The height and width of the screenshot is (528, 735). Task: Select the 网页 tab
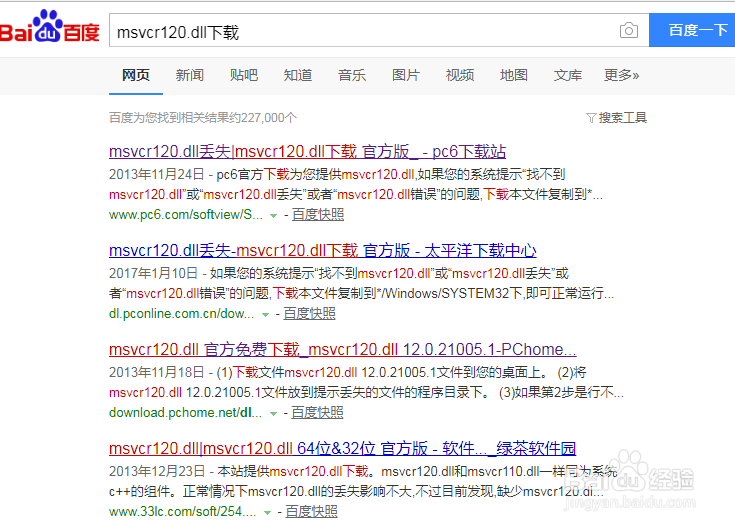pos(136,75)
